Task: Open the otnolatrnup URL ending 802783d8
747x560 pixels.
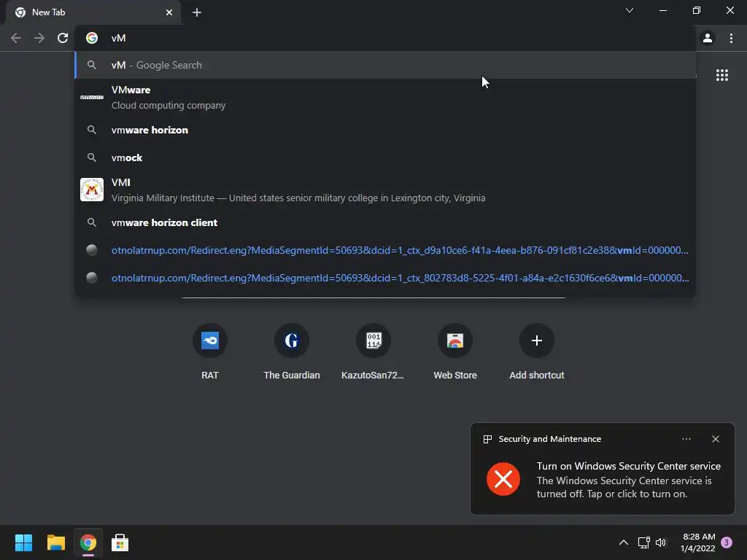Action: click(x=385, y=278)
